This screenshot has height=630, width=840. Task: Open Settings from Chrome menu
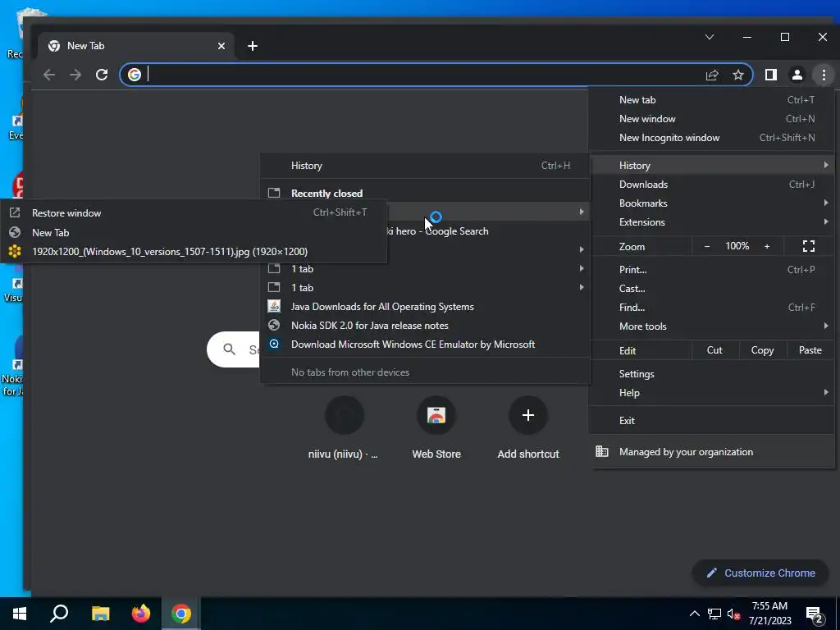coord(711,374)
